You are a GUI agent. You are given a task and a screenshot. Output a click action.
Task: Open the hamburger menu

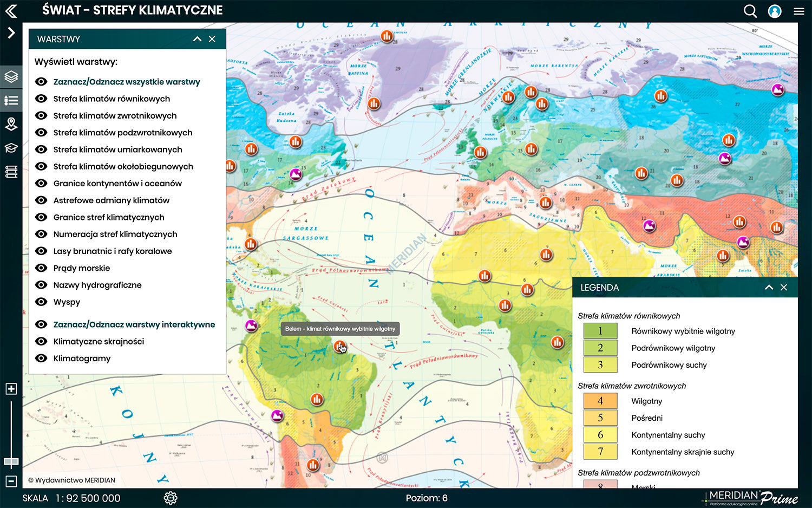pos(799,11)
